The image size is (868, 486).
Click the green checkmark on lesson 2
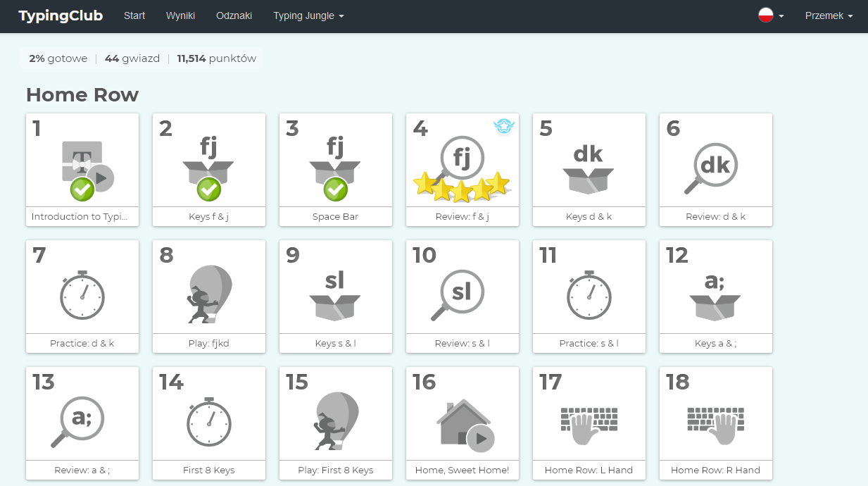[209, 189]
